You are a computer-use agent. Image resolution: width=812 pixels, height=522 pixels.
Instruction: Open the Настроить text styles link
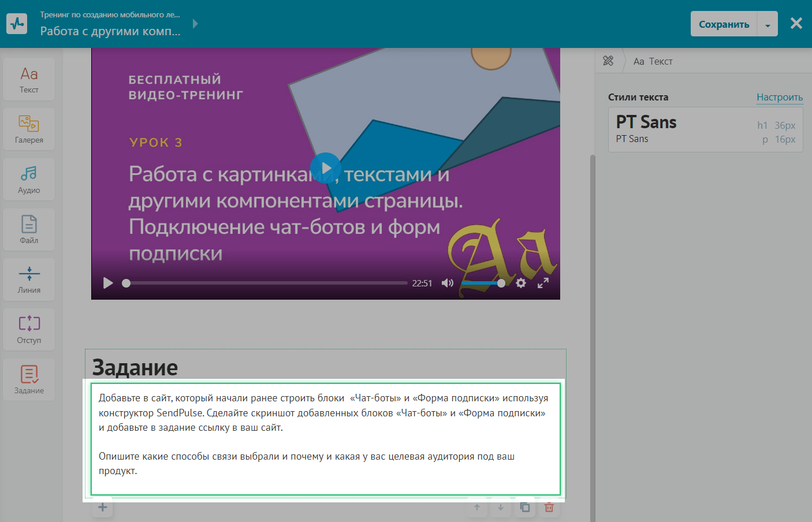coord(779,97)
